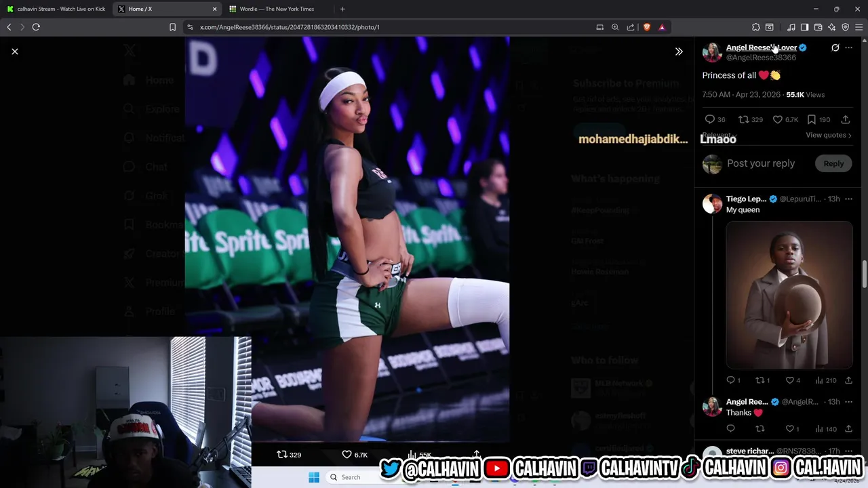Click the screen capture icon in address bar
The image size is (868, 488).
600,27
